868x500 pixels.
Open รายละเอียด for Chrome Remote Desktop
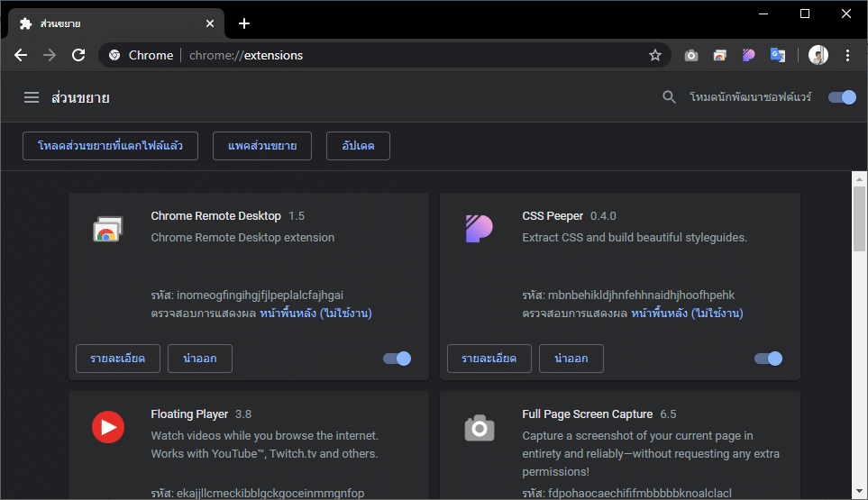(118, 359)
